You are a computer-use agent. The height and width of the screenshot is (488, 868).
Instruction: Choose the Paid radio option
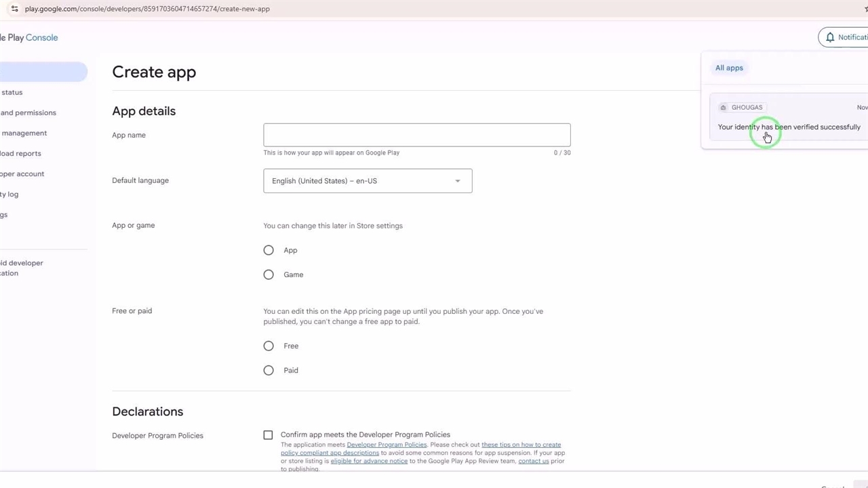269,370
